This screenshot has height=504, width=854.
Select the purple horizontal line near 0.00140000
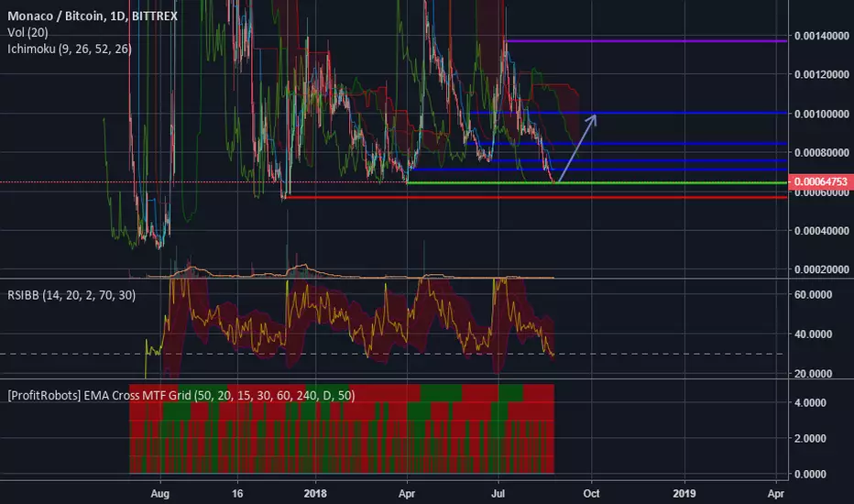tap(646, 41)
